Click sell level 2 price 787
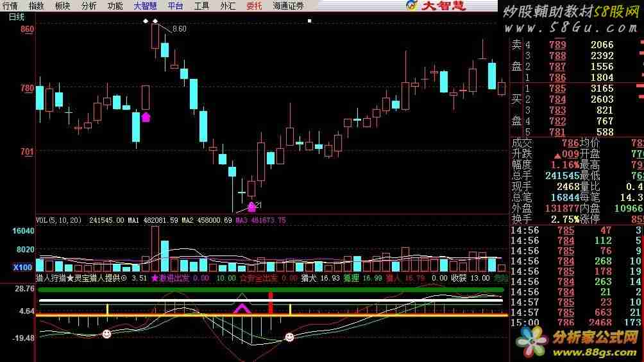The height and width of the screenshot is (362, 644). (x=557, y=67)
